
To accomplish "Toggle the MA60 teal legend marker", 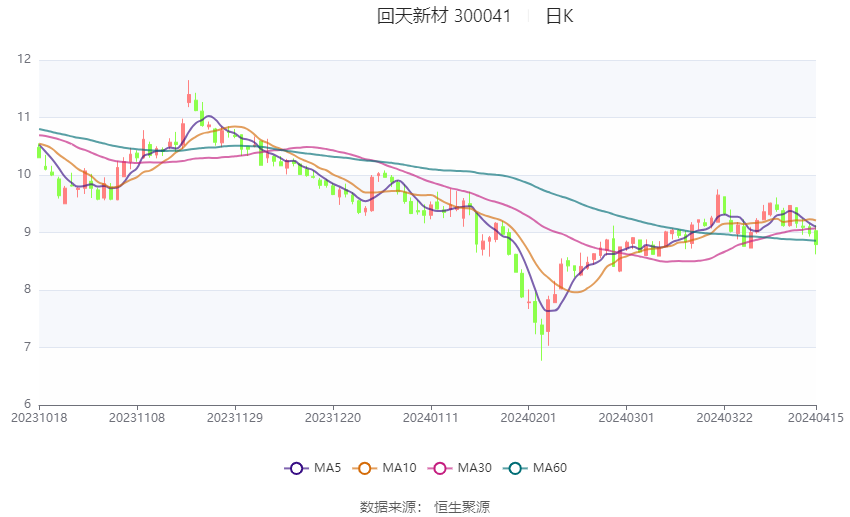I will pyautogui.click(x=515, y=468).
